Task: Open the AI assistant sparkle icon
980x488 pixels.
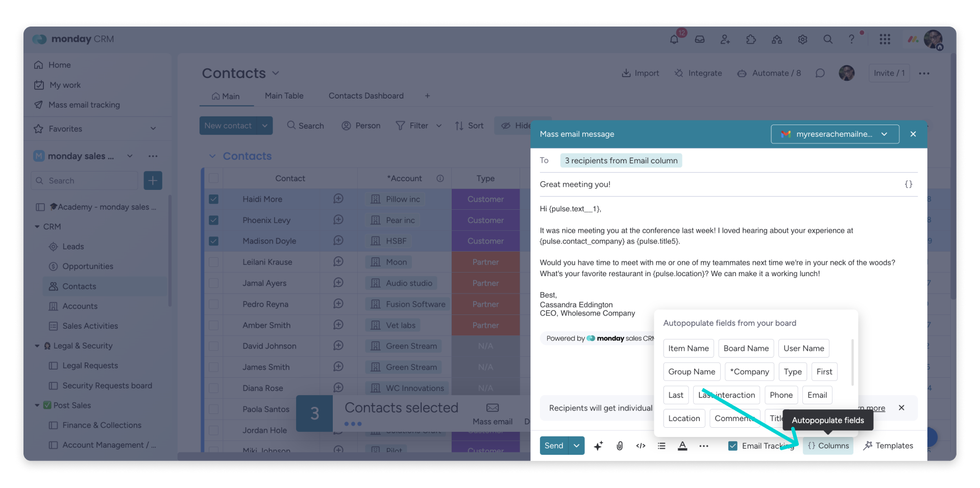Action: [x=598, y=446]
